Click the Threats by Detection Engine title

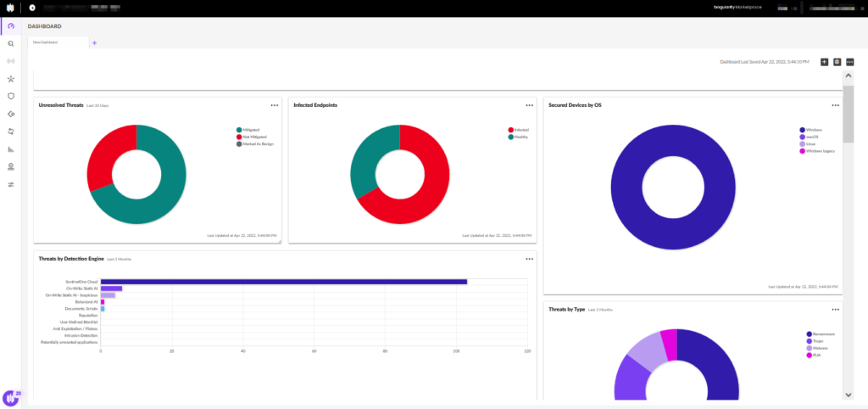[x=71, y=258]
